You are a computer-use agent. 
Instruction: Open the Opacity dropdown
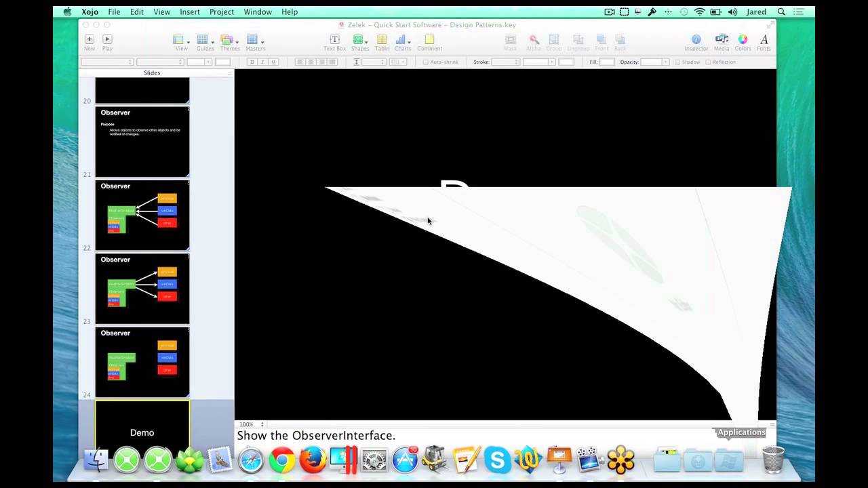(656, 62)
